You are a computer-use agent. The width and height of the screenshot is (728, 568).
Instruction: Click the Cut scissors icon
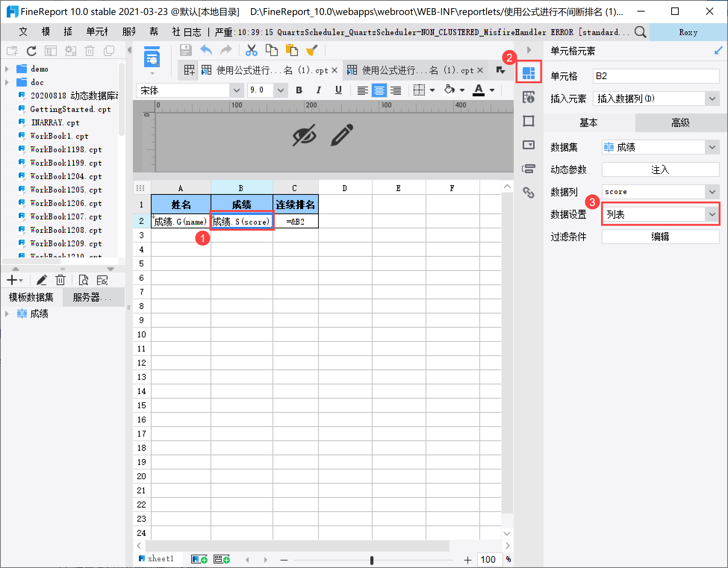pos(251,50)
